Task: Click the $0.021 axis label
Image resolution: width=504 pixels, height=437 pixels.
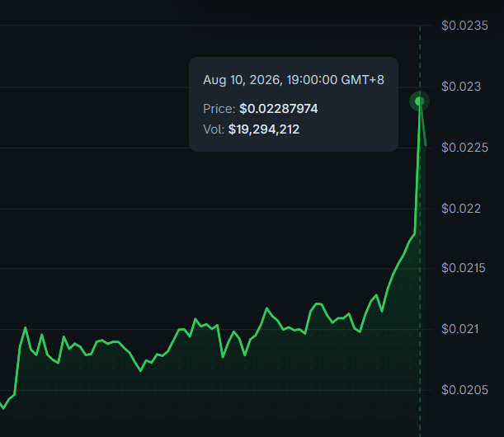Action: coord(460,329)
